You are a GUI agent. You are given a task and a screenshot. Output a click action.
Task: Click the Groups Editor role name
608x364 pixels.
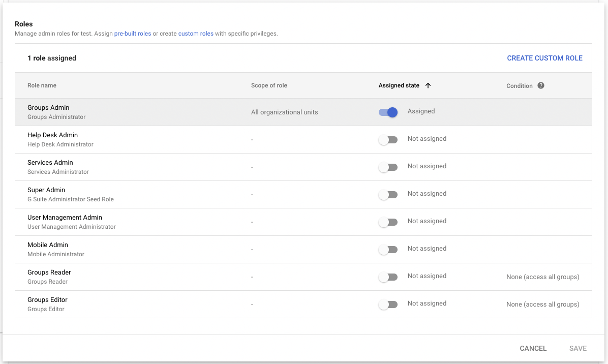pos(47,300)
